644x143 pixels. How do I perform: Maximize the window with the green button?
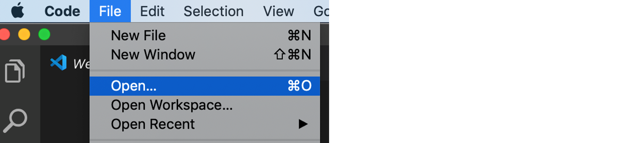click(x=44, y=34)
